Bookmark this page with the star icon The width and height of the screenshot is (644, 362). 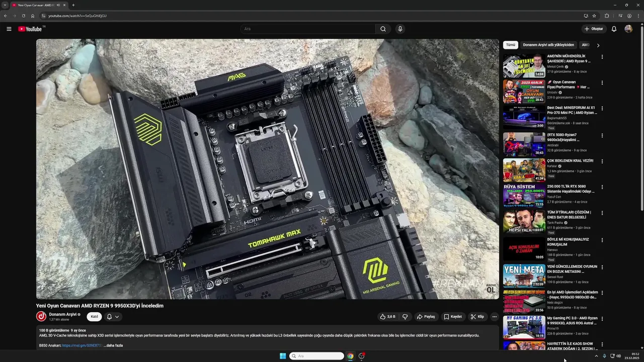pos(594,16)
